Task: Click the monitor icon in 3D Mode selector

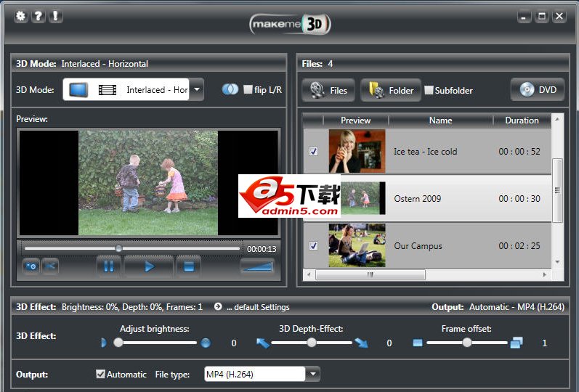Action: pos(78,90)
